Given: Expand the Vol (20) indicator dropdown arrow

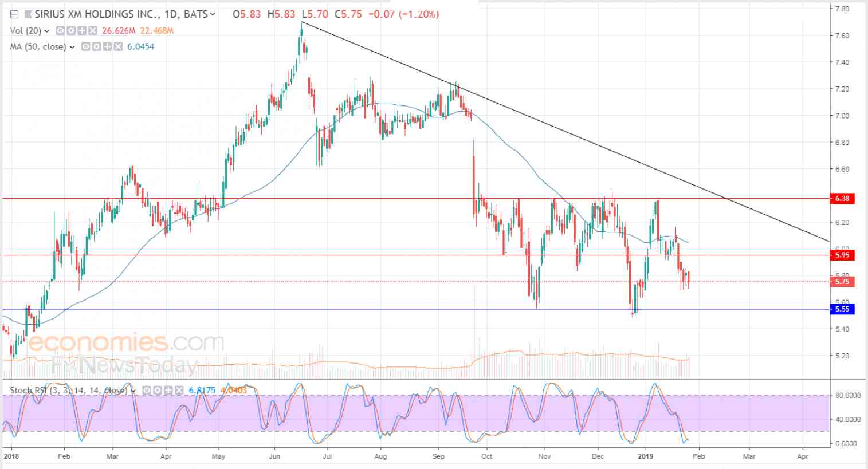Looking at the screenshot, I should point(46,31).
